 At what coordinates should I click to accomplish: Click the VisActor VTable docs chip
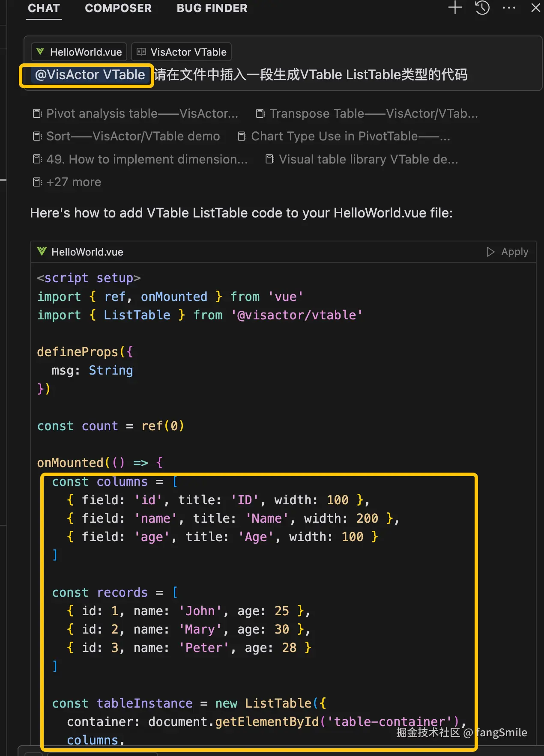[182, 52]
